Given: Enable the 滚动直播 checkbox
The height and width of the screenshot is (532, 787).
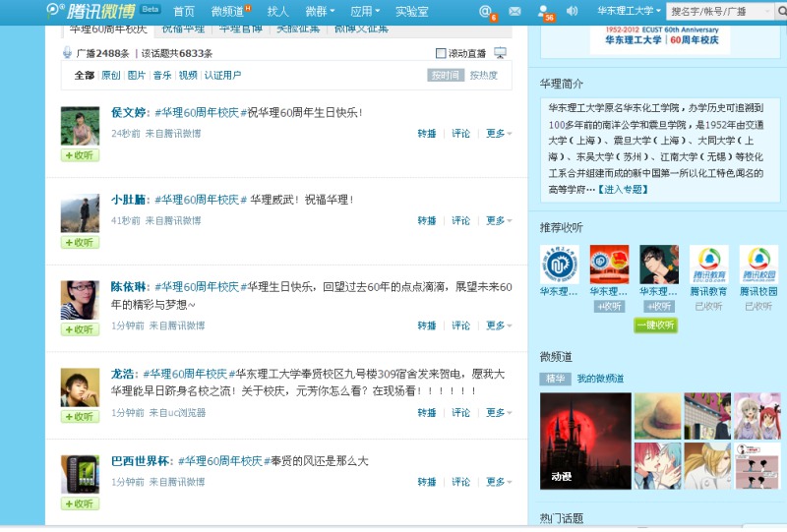Looking at the screenshot, I should tap(440, 53).
